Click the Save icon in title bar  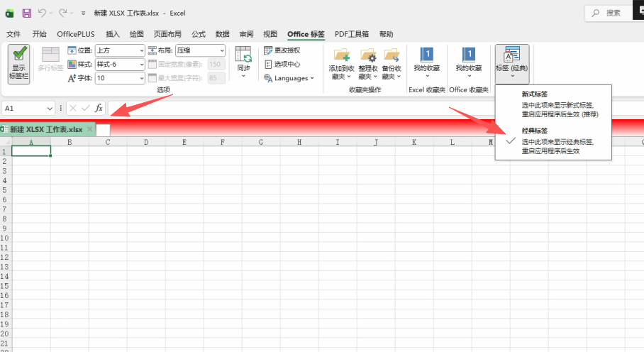pyautogui.click(x=27, y=13)
